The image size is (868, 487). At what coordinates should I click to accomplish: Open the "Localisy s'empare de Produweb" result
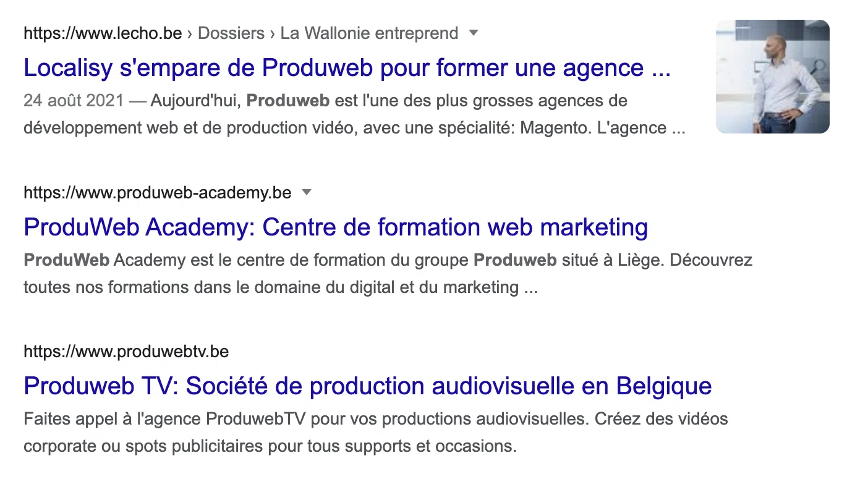coord(347,68)
